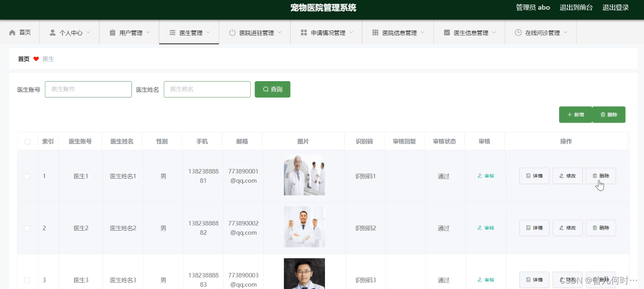The height and width of the screenshot is (289, 644).
Task: Open the photo thumbnail of 医生1
Action: click(x=304, y=175)
